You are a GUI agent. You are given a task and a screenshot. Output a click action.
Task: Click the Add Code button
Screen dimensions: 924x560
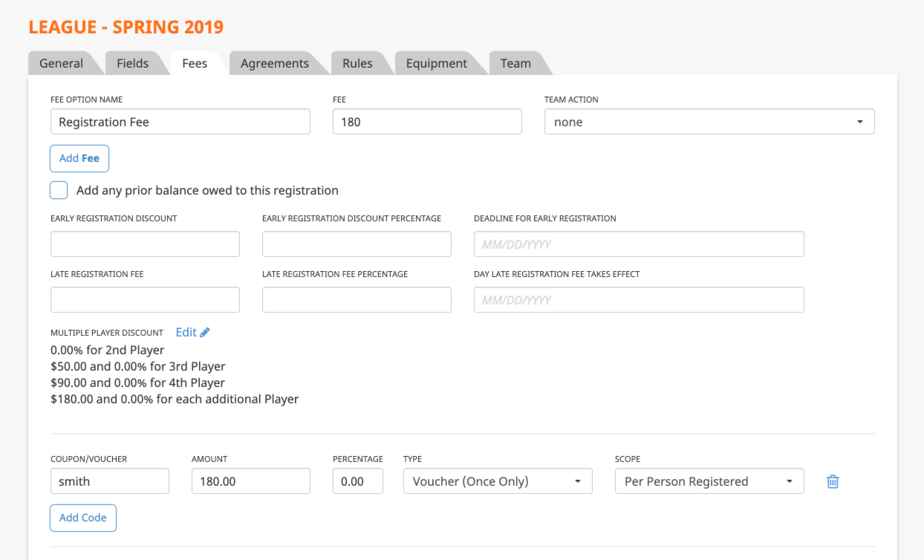[83, 518]
